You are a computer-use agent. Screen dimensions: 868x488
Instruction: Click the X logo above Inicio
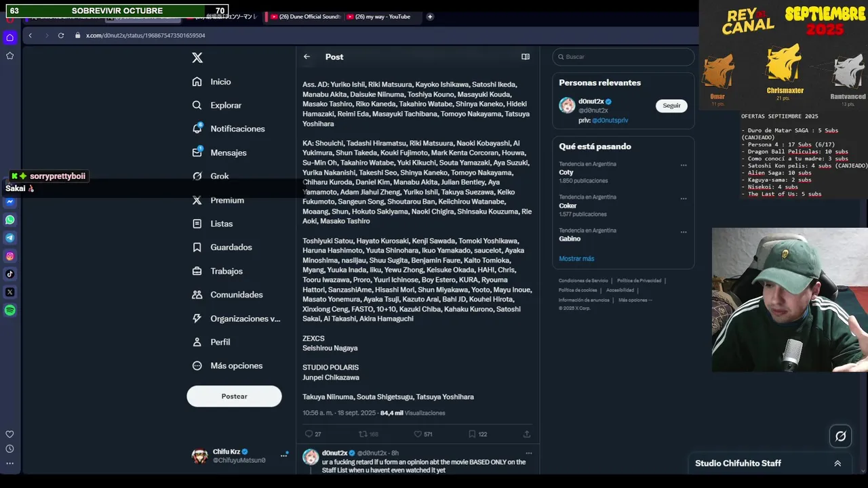pyautogui.click(x=197, y=58)
